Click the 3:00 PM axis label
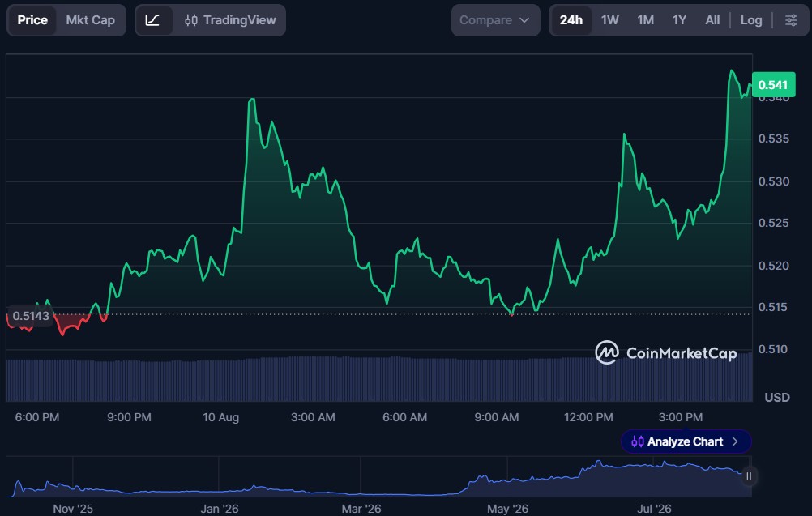Viewport: 812px width, 516px height. point(680,417)
